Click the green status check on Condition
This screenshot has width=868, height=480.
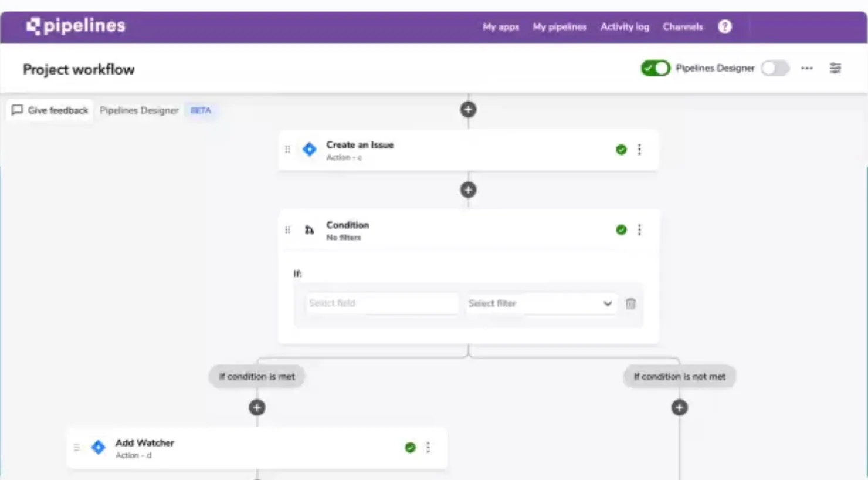(x=621, y=229)
